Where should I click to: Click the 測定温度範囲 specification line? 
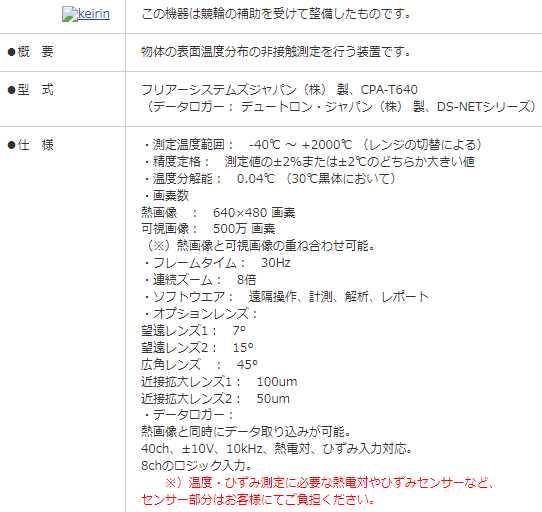(x=312, y=145)
